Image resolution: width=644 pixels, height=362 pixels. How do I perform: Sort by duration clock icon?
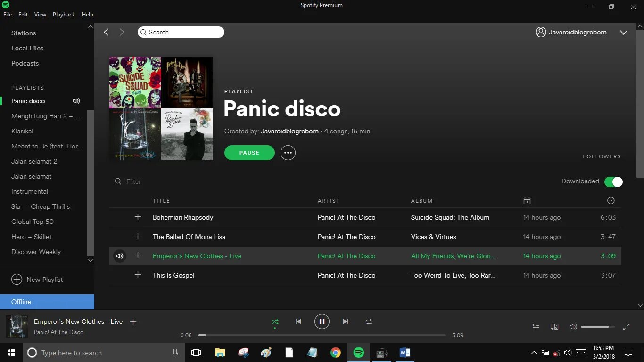pos(611,201)
